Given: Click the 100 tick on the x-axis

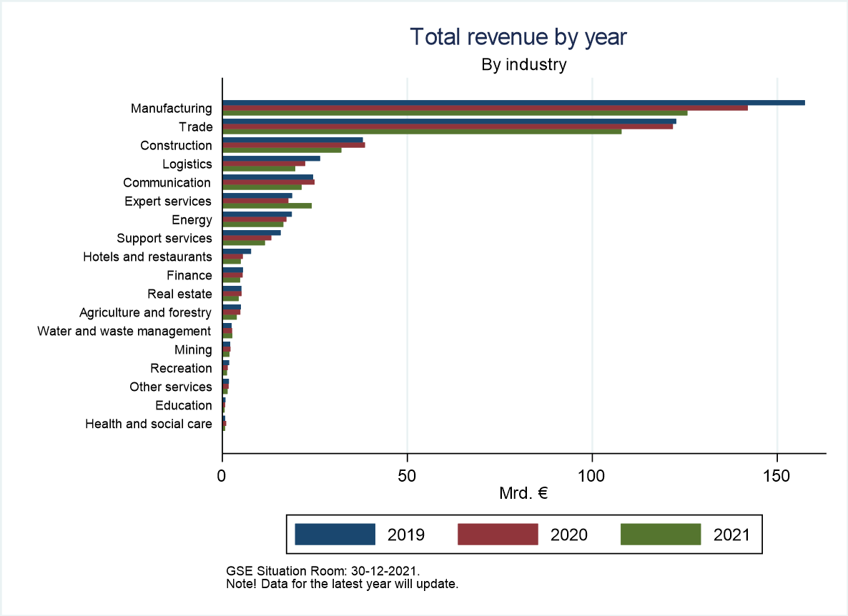Looking at the screenshot, I should pos(592,475).
